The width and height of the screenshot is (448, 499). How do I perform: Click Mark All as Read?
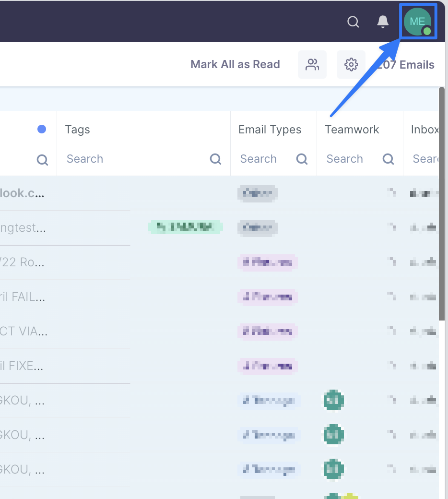pyautogui.click(x=235, y=64)
